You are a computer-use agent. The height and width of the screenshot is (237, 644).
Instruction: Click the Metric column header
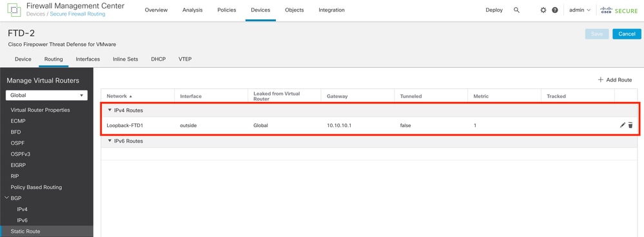click(481, 96)
